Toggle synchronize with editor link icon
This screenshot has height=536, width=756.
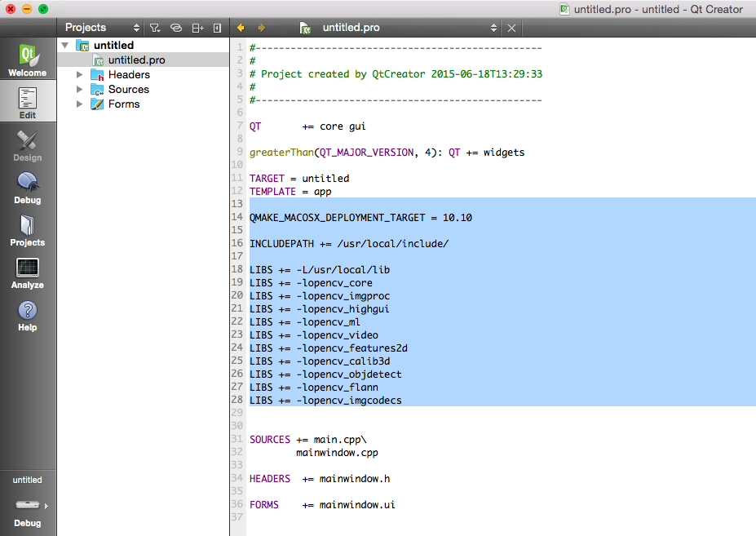click(176, 28)
